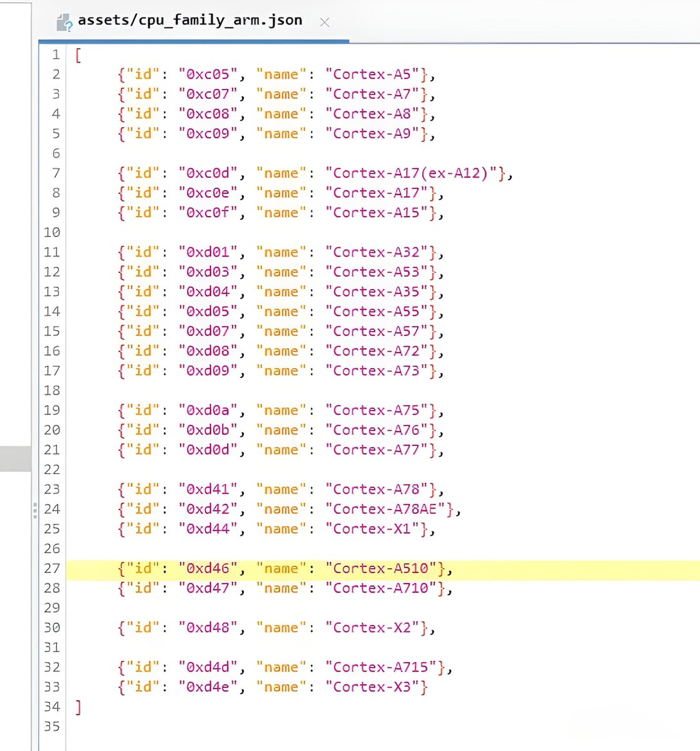Screen dimensions: 700x751
Task: Click the "0xd05" id value
Action: point(208,312)
